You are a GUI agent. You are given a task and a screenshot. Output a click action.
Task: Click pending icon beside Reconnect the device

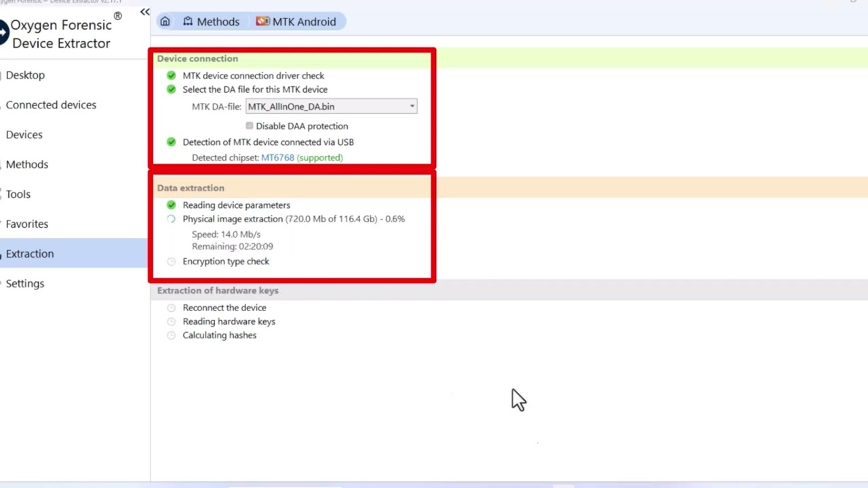tap(171, 308)
